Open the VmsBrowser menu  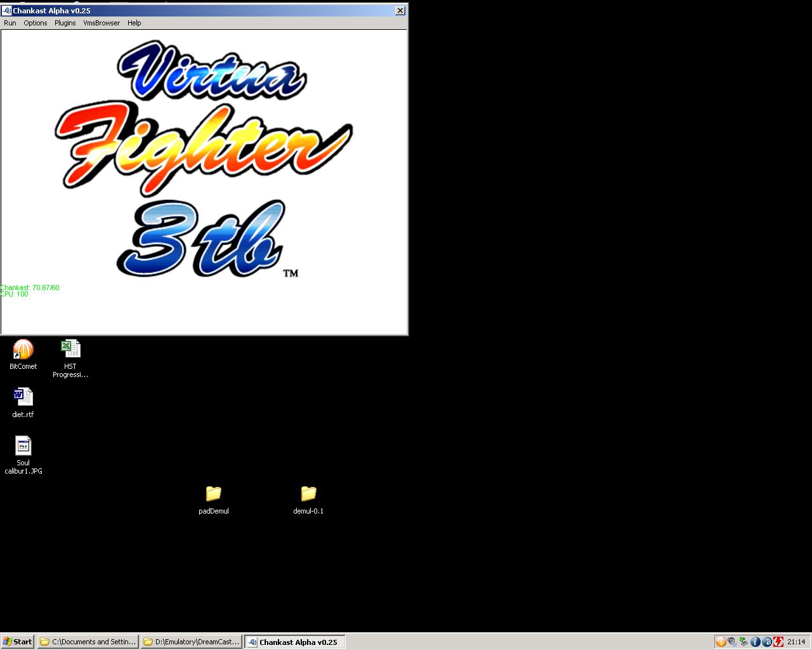pyautogui.click(x=101, y=23)
